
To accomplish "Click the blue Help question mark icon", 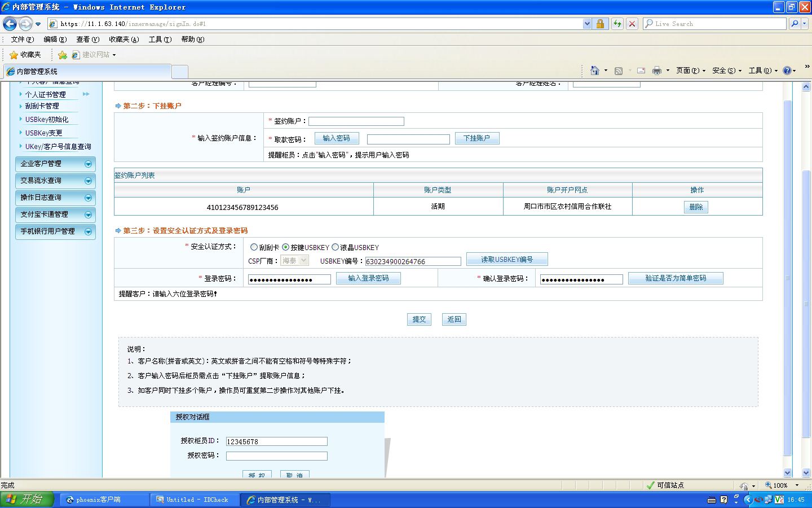I will [x=787, y=71].
